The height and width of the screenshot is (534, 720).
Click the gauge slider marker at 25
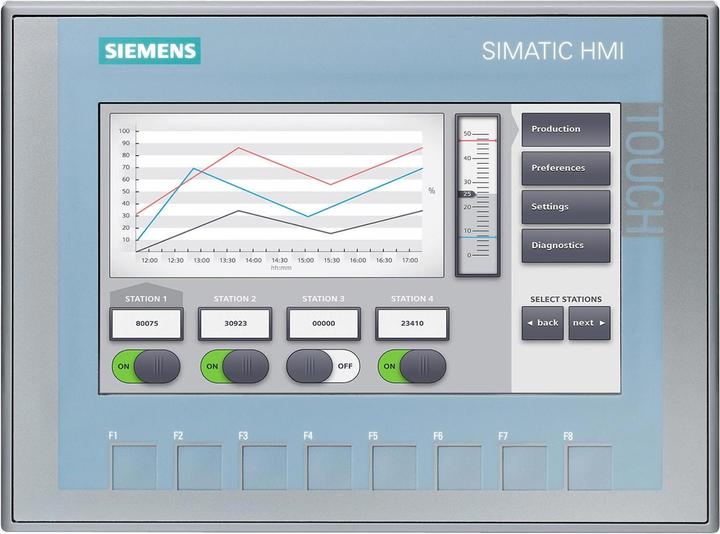click(x=467, y=194)
